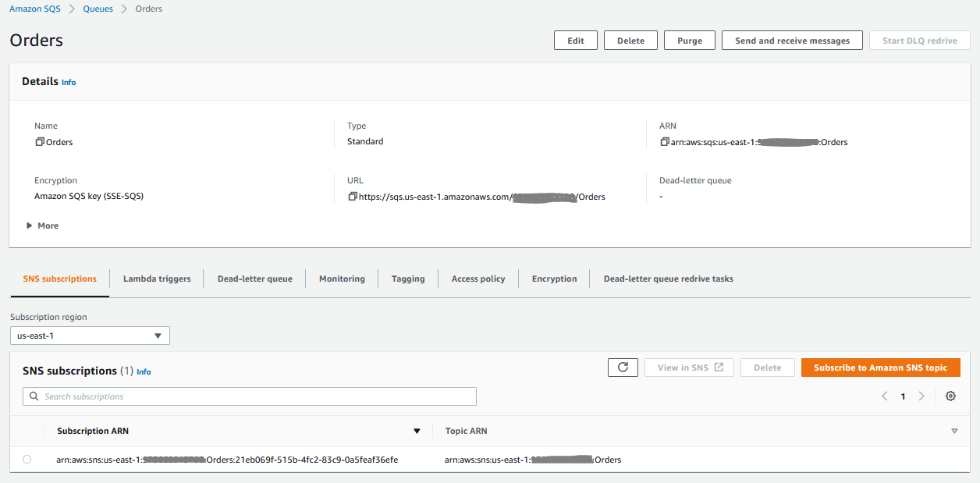Switch to SNS subscriptions tab
The width and height of the screenshot is (980, 483).
coord(60,279)
